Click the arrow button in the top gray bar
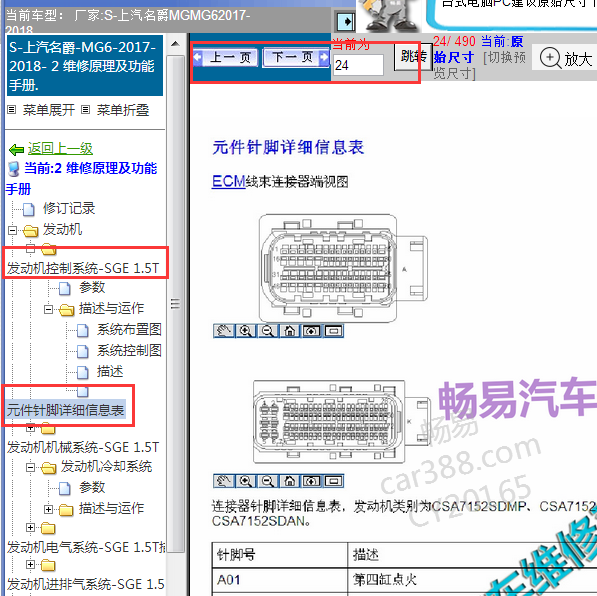The width and height of the screenshot is (597, 596). 346,22
